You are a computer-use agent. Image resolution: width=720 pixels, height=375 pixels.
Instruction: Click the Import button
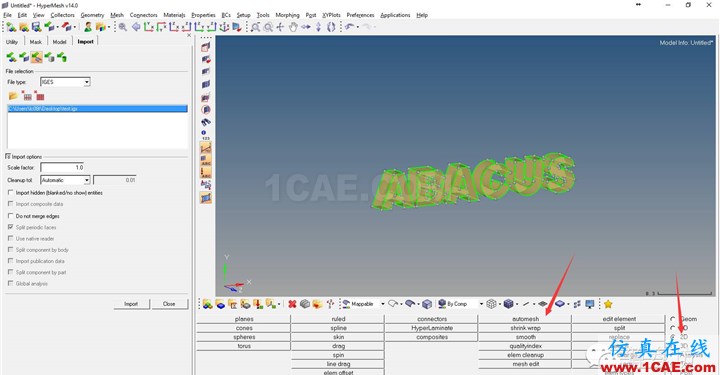131,304
